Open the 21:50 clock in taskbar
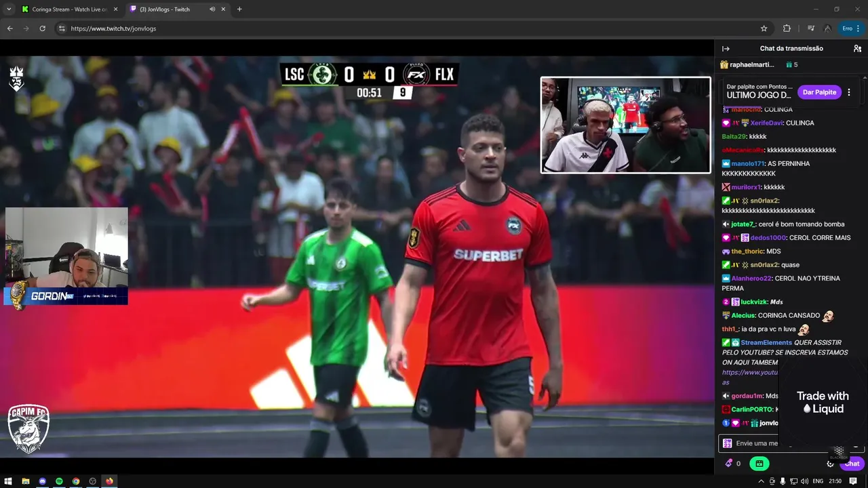Image resolution: width=868 pixels, height=488 pixels. (835, 481)
